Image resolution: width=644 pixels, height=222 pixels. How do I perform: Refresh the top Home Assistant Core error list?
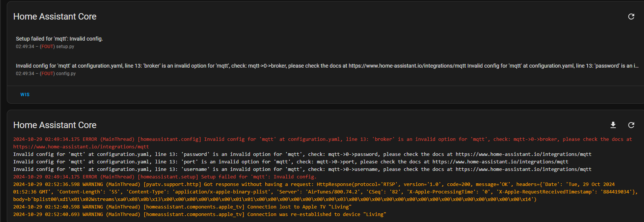tap(631, 17)
